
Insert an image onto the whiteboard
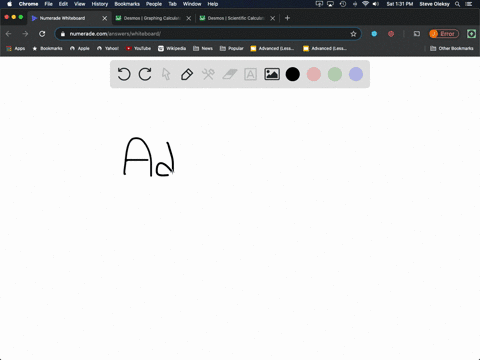tap(272, 74)
